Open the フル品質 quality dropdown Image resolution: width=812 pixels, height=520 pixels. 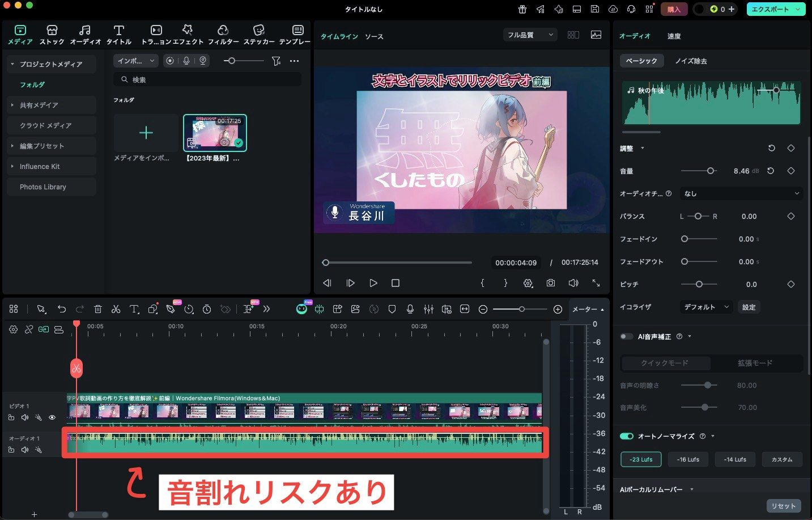(x=530, y=35)
